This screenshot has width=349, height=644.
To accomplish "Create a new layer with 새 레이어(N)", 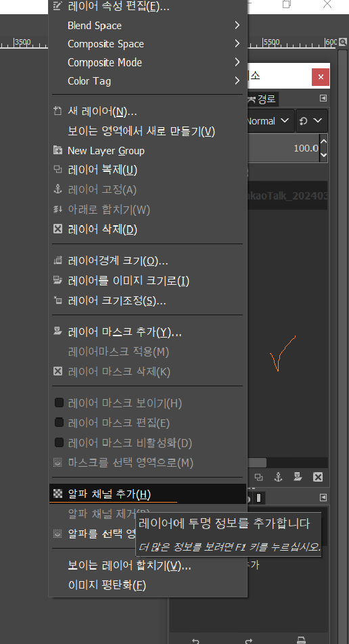I will coord(148,112).
